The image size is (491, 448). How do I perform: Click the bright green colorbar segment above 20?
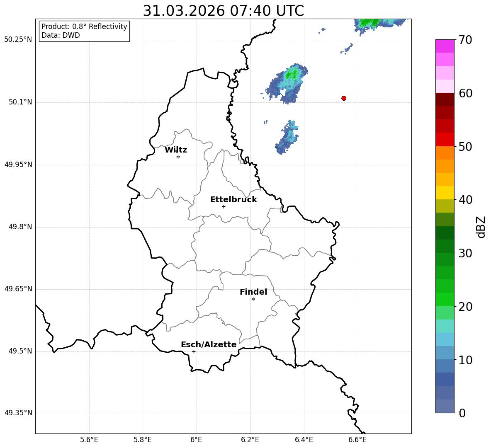pyautogui.click(x=445, y=299)
